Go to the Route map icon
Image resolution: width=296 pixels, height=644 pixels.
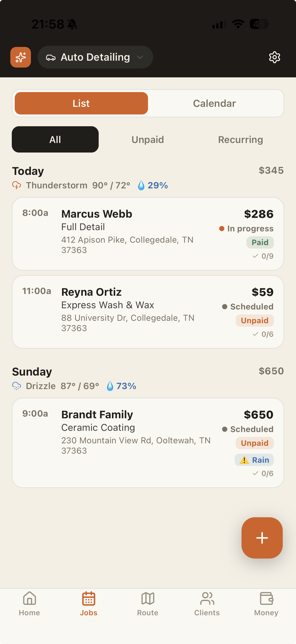[148, 598]
